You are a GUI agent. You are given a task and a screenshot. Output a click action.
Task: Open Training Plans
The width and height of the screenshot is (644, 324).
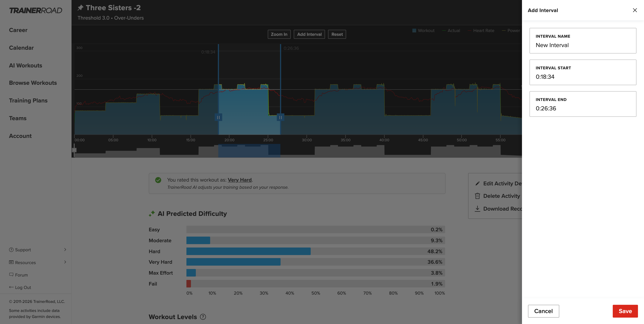click(28, 101)
